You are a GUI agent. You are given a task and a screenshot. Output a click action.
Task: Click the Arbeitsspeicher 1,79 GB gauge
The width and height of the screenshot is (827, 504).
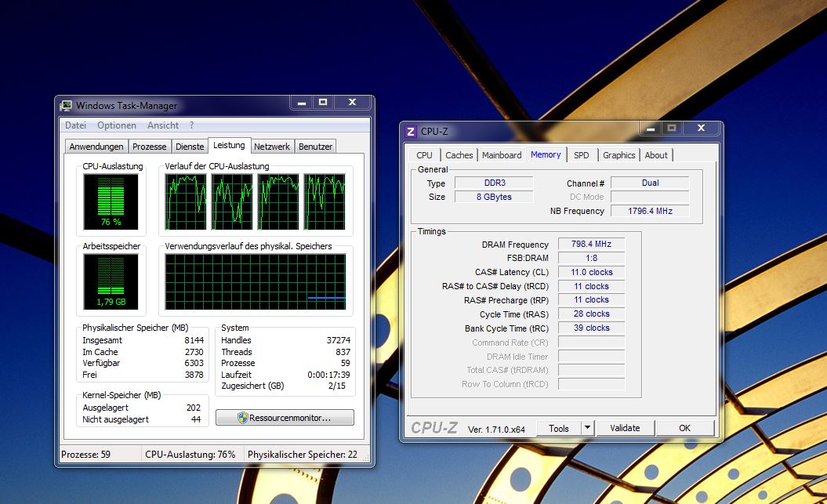point(111,281)
